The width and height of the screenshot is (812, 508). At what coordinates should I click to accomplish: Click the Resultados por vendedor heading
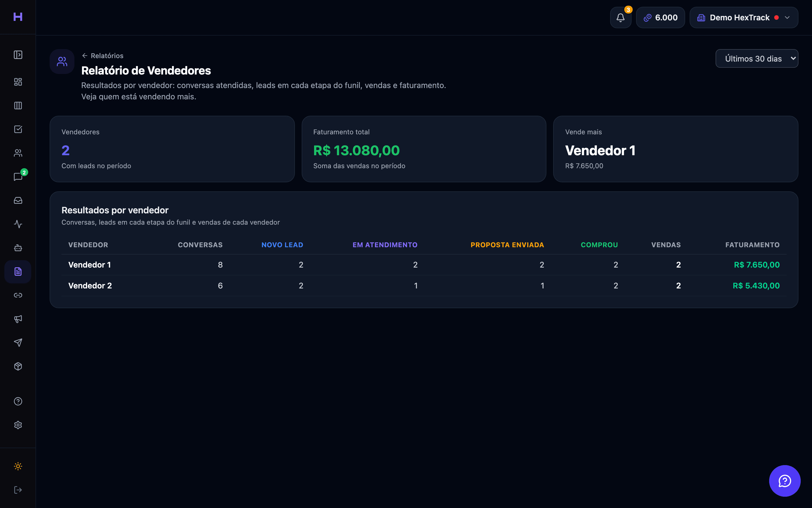[115, 210]
